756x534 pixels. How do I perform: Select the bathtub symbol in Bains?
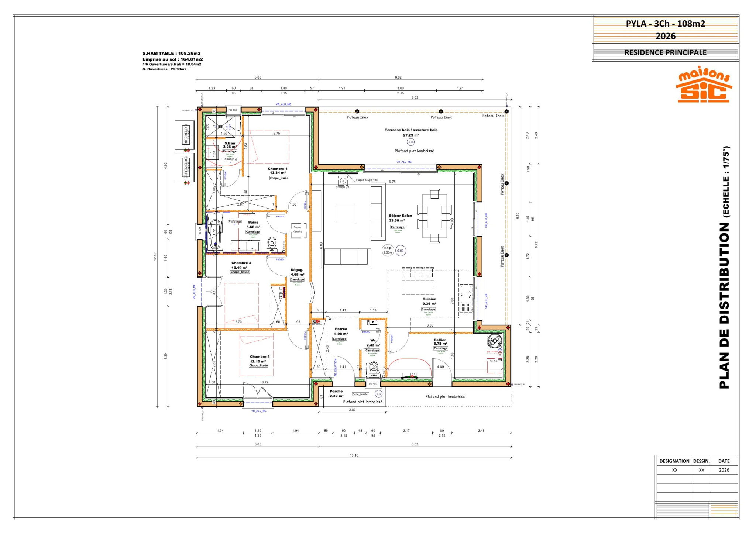point(215,232)
